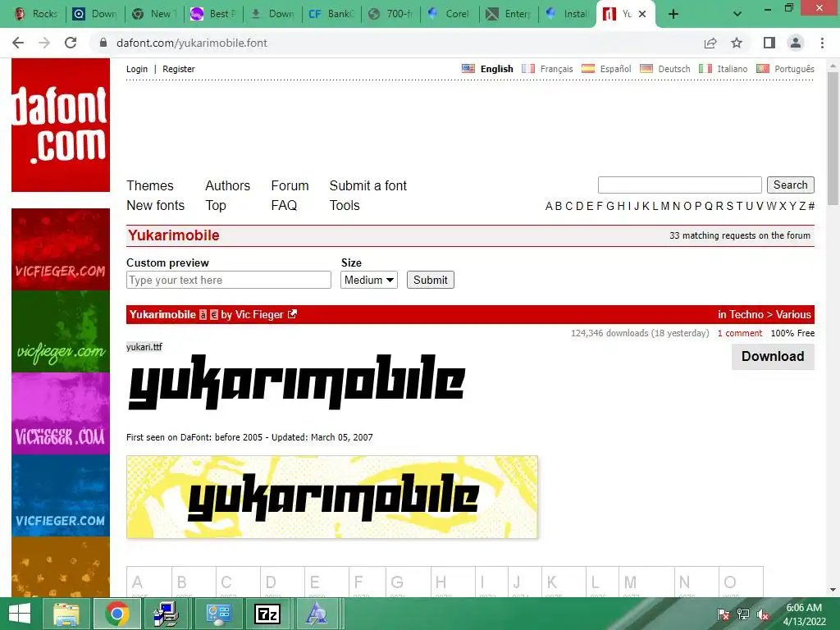
Task: Open Chrome's three-dot menu
Action: pyautogui.click(x=822, y=43)
